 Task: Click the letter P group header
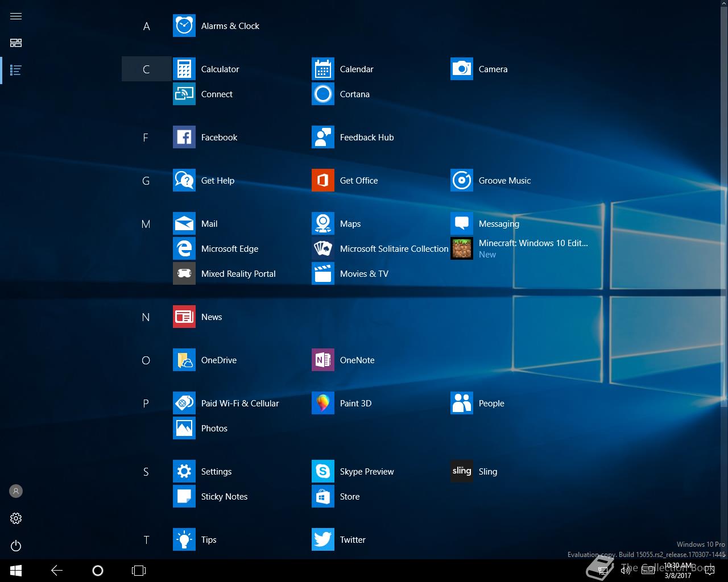pos(146,403)
